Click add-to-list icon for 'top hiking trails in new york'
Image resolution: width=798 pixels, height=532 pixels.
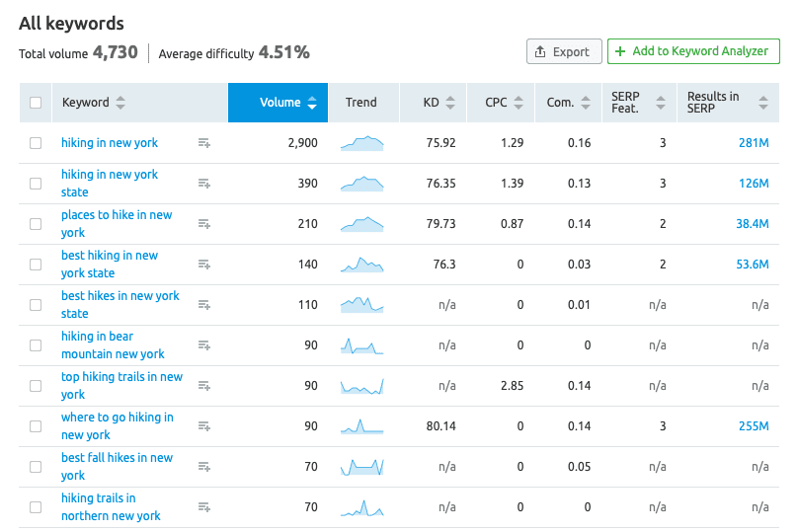204,386
